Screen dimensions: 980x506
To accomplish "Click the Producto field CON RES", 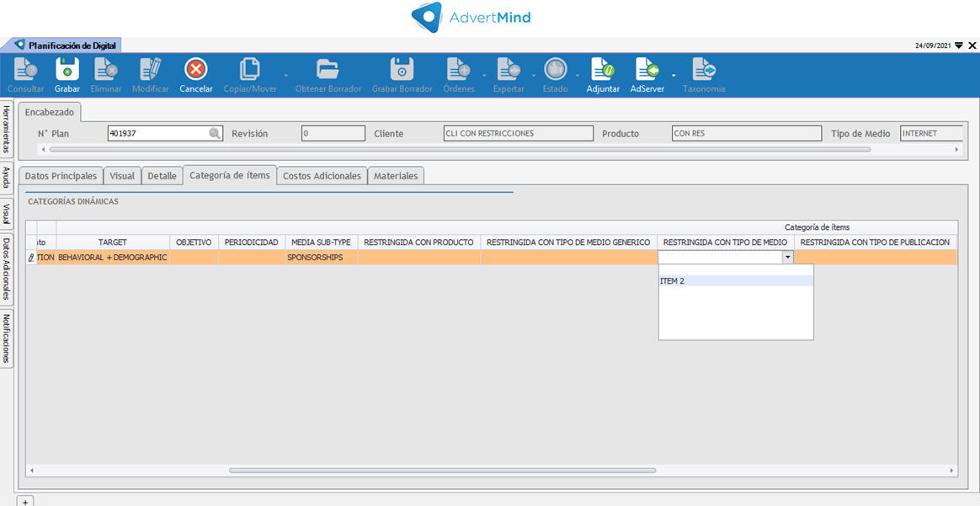I will 747,133.
